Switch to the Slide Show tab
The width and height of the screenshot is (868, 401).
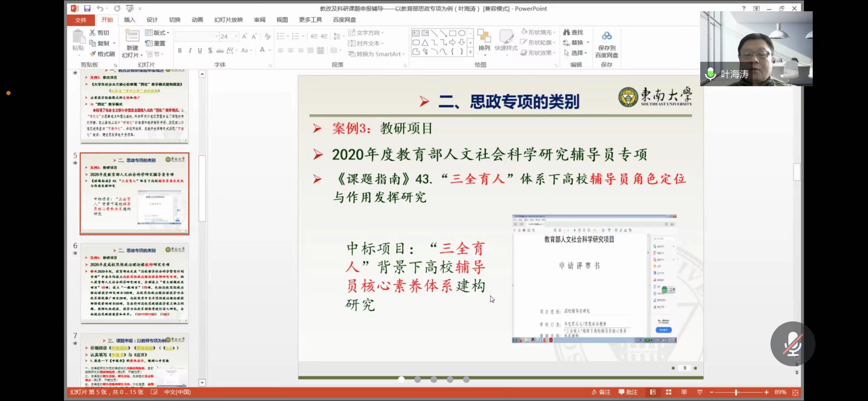coord(228,20)
